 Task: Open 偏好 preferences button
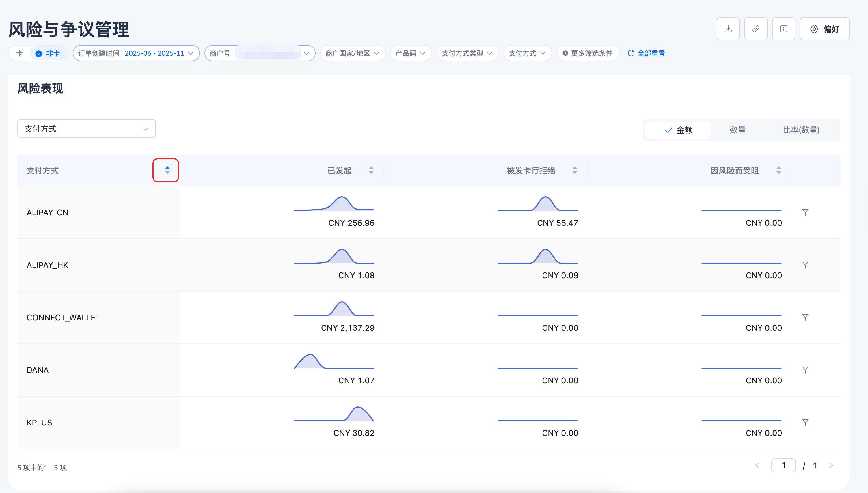click(x=824, y=29)
